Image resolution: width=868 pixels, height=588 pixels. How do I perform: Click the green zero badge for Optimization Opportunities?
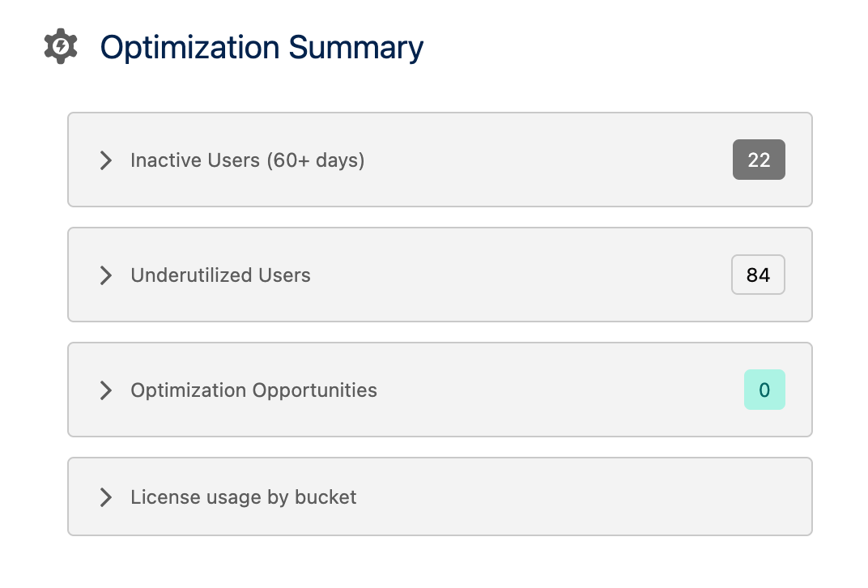[x=764, y=390]
